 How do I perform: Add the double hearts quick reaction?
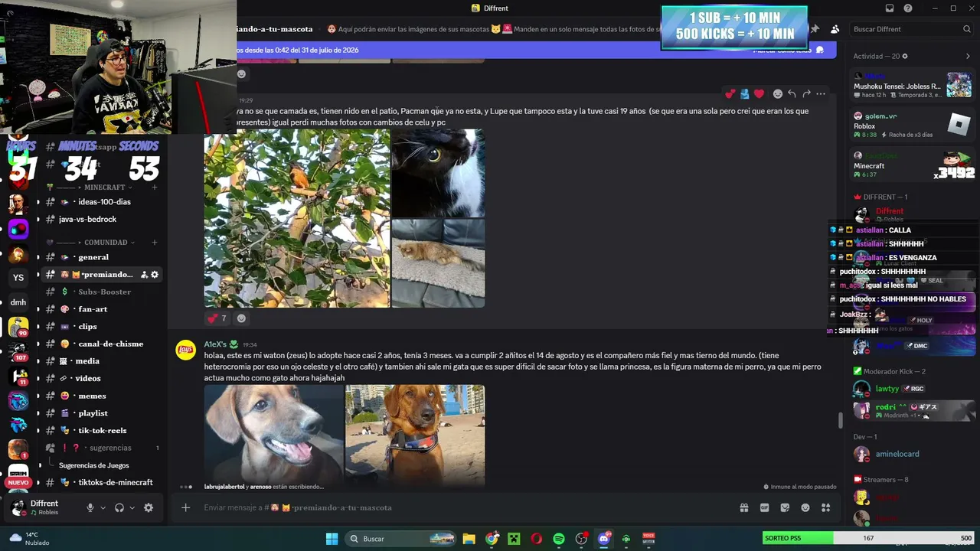[x=730, y=94]
